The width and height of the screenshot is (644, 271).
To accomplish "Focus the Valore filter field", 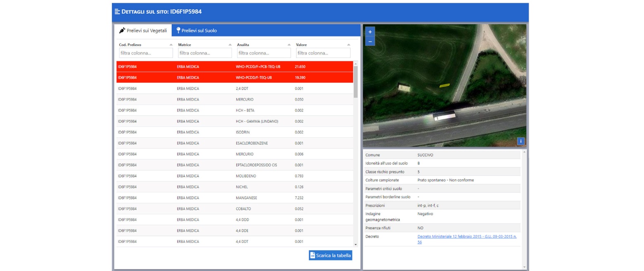I will (323, 53).
